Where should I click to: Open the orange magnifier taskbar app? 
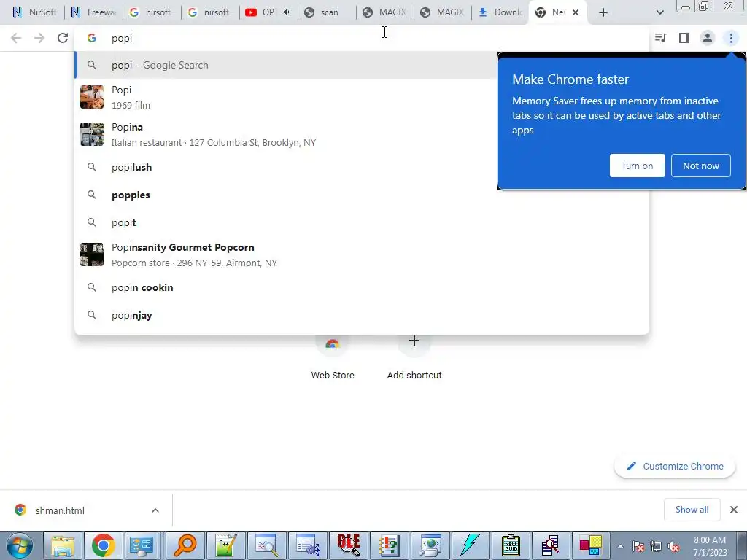185,546
